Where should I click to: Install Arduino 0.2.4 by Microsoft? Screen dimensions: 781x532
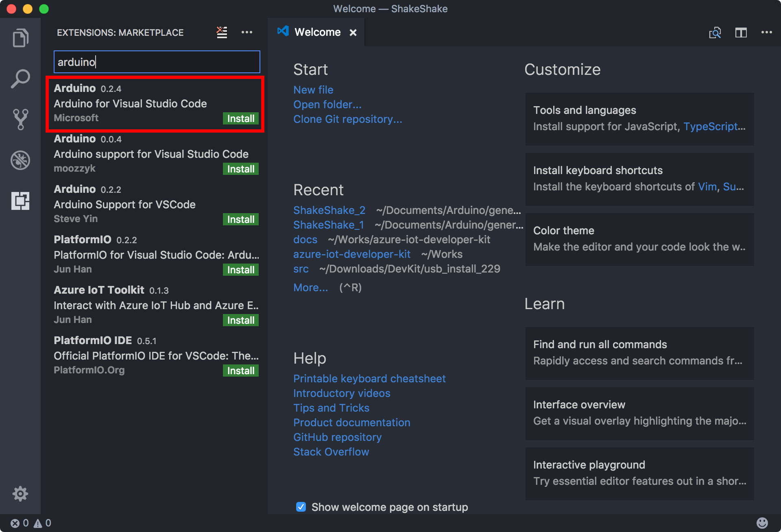point(241,118)
